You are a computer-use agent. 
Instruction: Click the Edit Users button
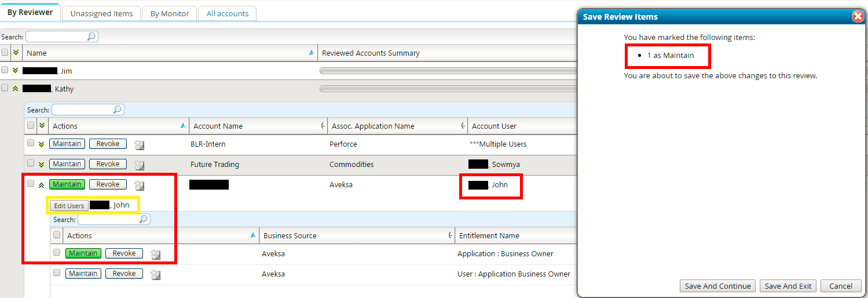point(69,206)
